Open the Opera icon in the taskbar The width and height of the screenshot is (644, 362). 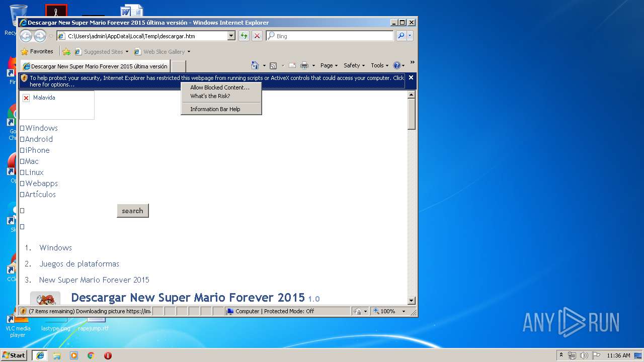(x=108, y=355)
